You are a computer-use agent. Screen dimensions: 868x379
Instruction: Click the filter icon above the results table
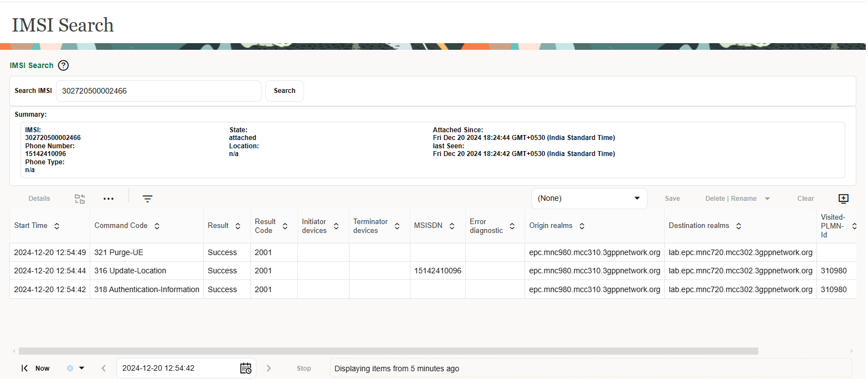pyautogui.click(x=147, y=198)
